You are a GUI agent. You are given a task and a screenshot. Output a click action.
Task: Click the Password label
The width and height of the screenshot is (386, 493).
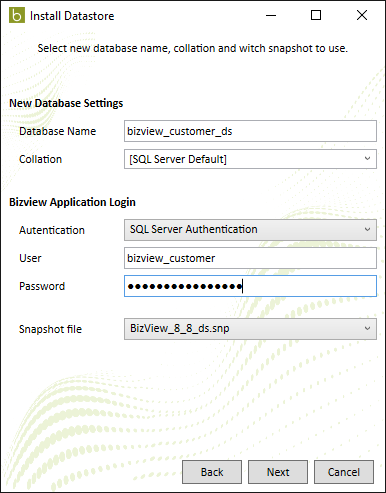(42, 286)
